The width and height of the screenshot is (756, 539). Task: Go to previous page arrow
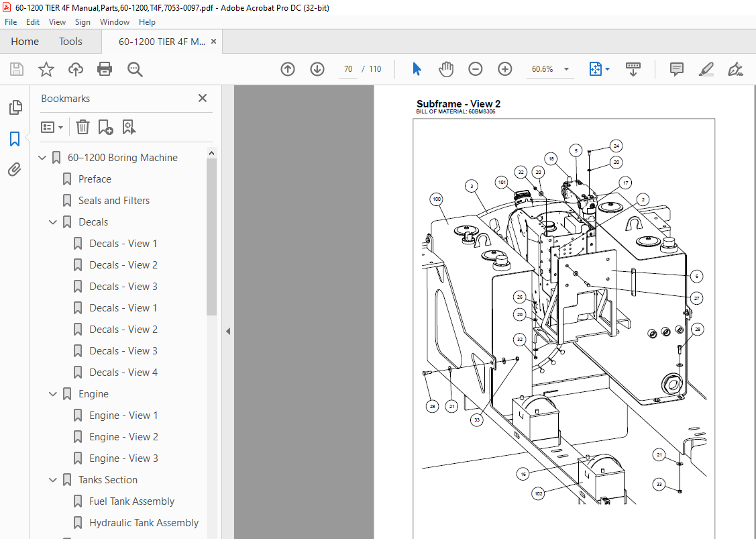288,69
